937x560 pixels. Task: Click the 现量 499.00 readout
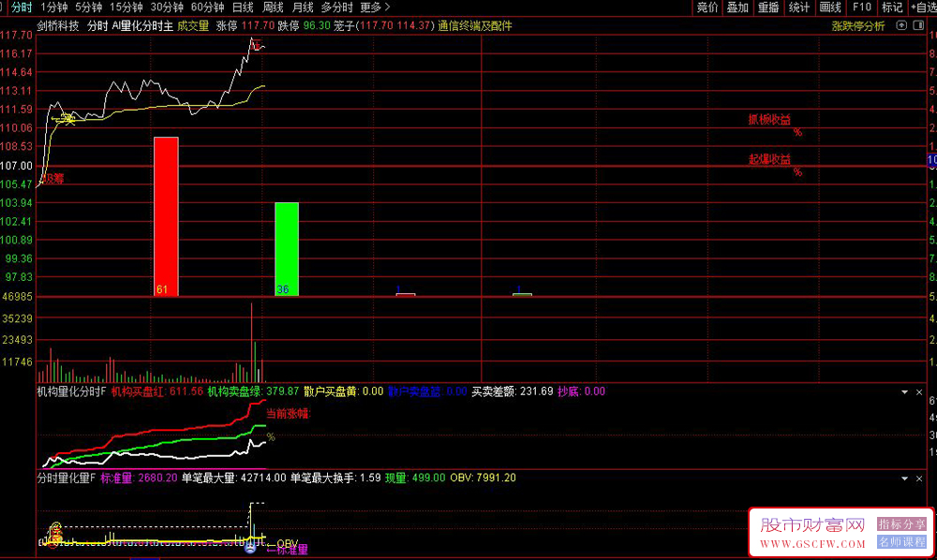coord(415,479)
